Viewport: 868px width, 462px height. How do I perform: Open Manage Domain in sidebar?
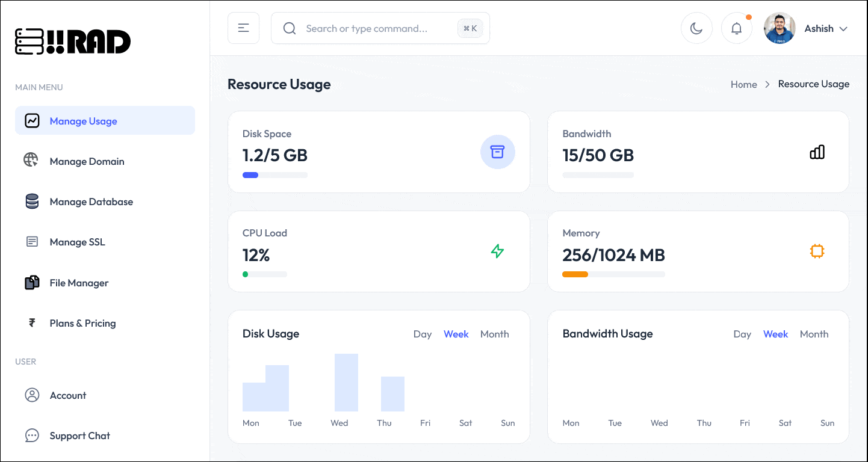[x=87, y=161]
